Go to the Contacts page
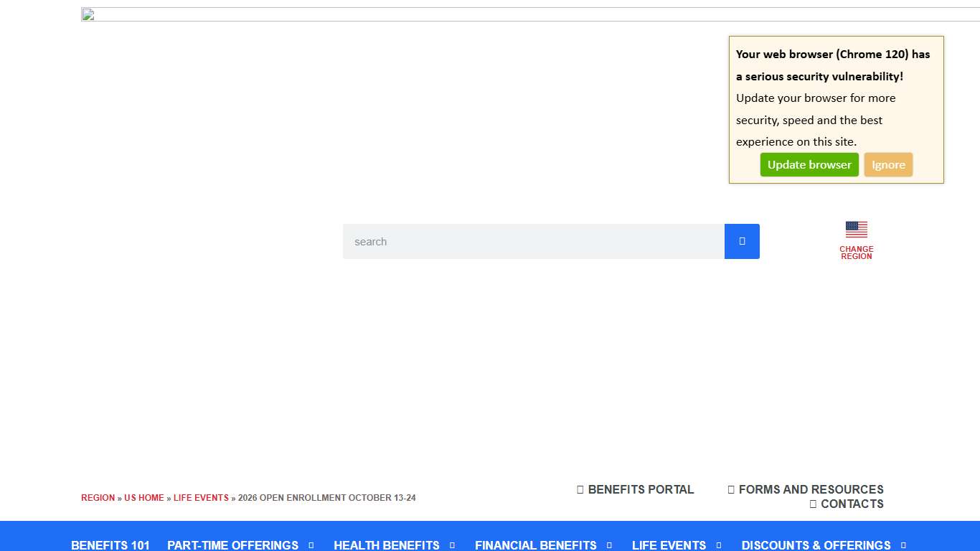Viewport: 980px width, 551px height. pyautogui.click(x=847, y=504)
